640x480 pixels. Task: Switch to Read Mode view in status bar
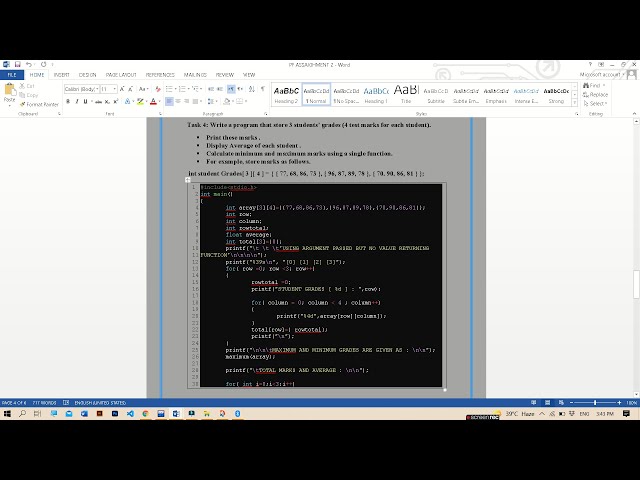point(533,402)
